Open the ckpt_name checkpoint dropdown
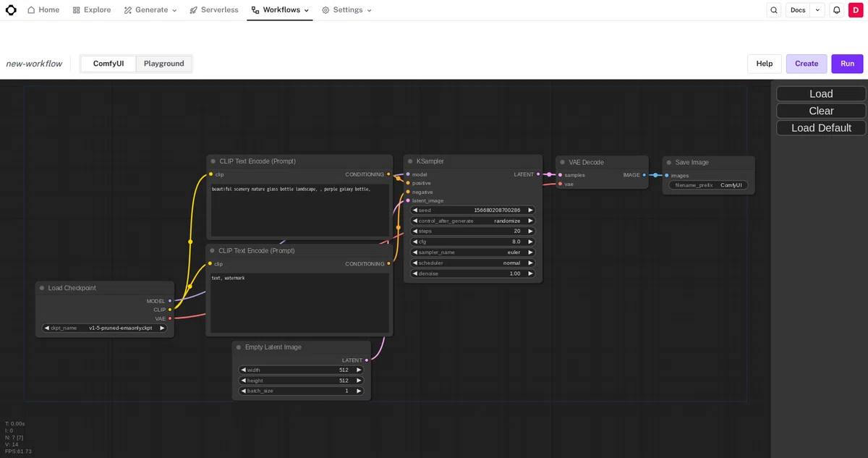 pyautogui.click(x=104, y=328)
